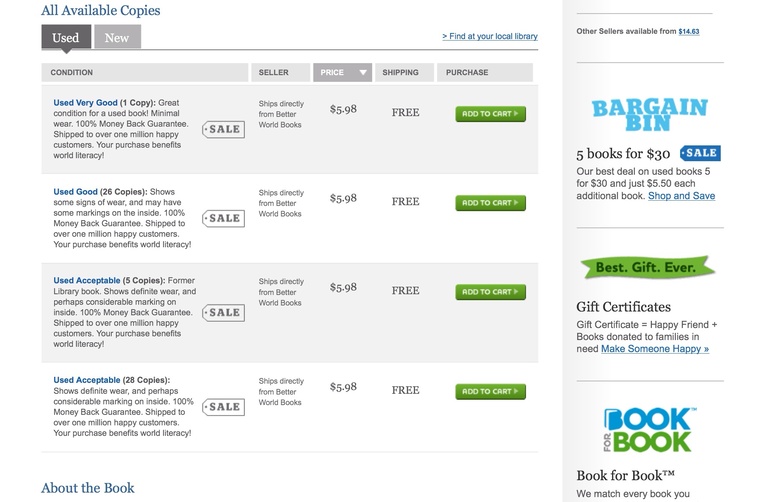Add the Used Good copy to cart
This screenshot has width=770, height=502.
[x=490, y=203]
